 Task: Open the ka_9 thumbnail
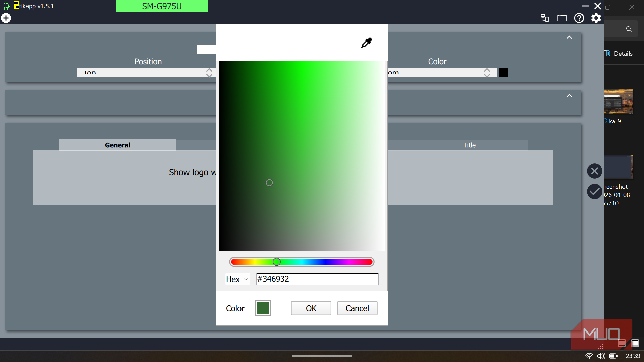[618, 102]
